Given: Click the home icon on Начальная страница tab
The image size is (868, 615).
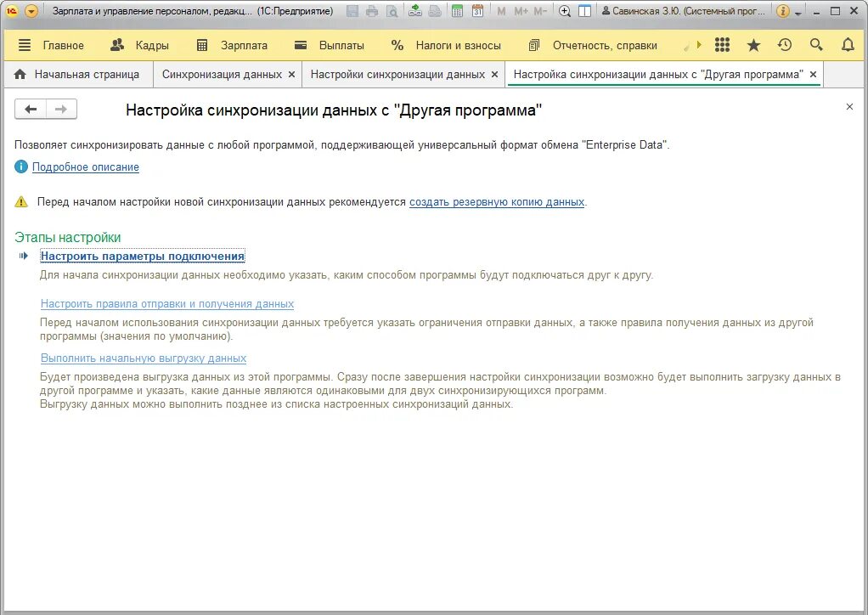Looking at the screenshot, I should [x=20, y=74].
